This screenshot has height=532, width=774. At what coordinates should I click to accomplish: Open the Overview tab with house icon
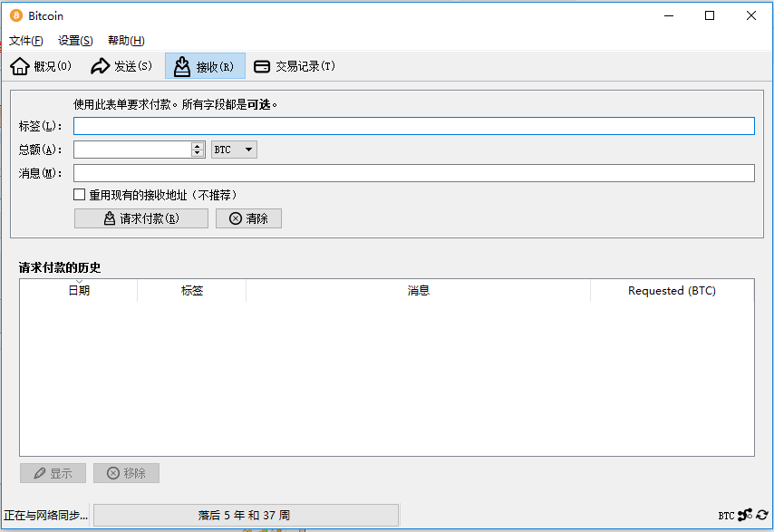pos(41,66)
